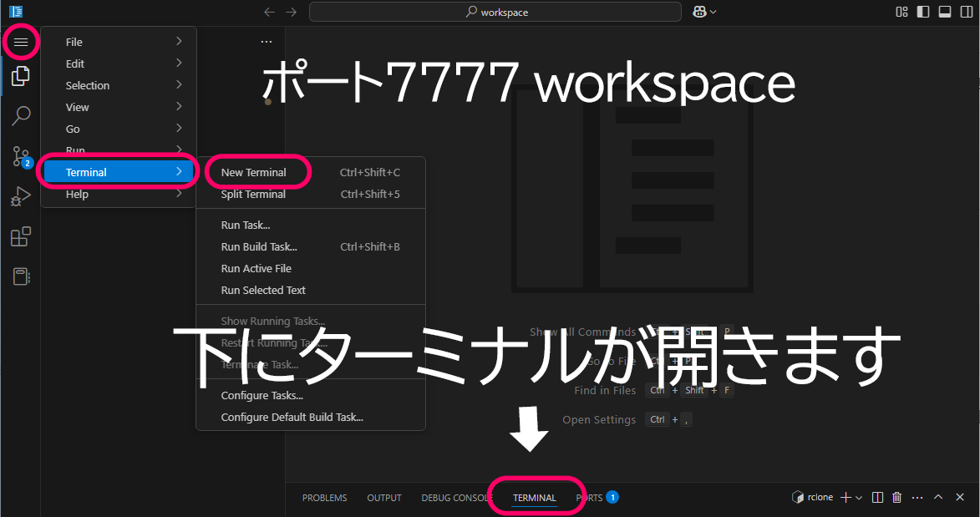
Task: Toggle the primary side bar
Action: click(923, 12)
